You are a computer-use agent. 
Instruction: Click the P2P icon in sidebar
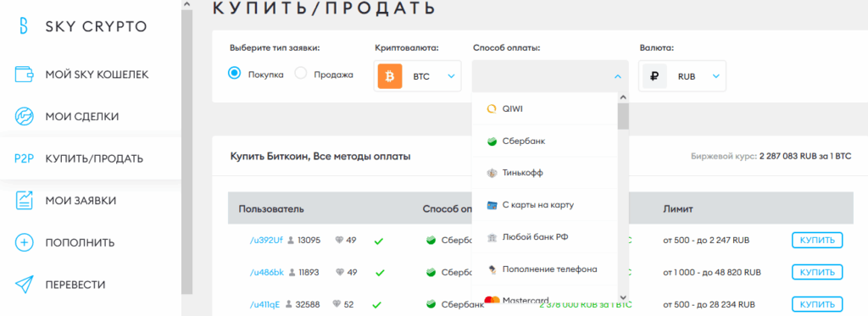coord(25,158)
